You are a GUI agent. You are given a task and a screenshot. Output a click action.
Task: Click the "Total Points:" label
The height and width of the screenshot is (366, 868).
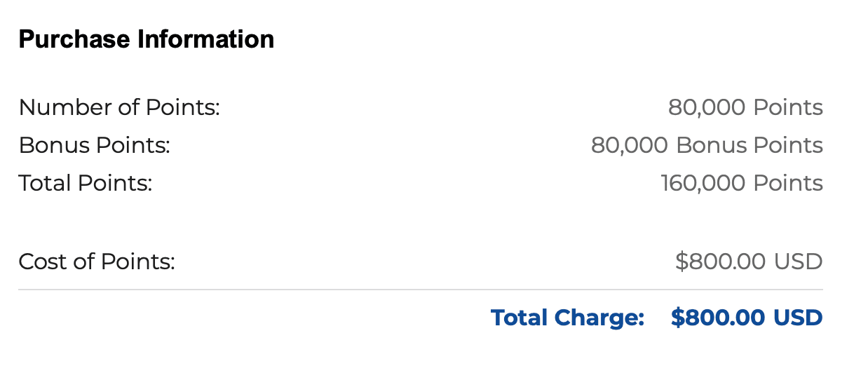point(86,184)
